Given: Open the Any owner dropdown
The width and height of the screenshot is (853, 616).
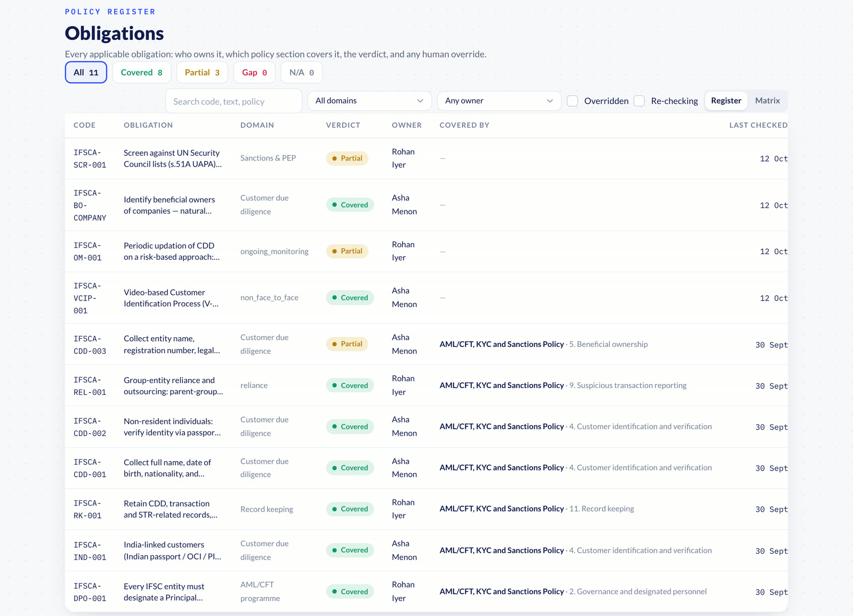Looking at the screenshot, I should [x=499, y=101].
